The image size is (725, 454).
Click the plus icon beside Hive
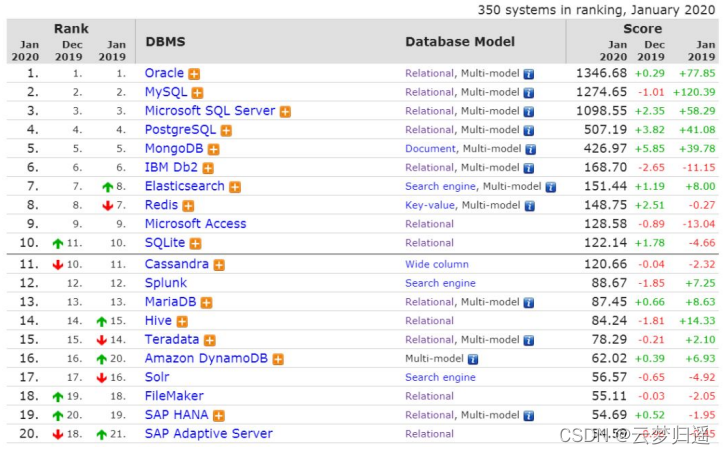[183, 321]
